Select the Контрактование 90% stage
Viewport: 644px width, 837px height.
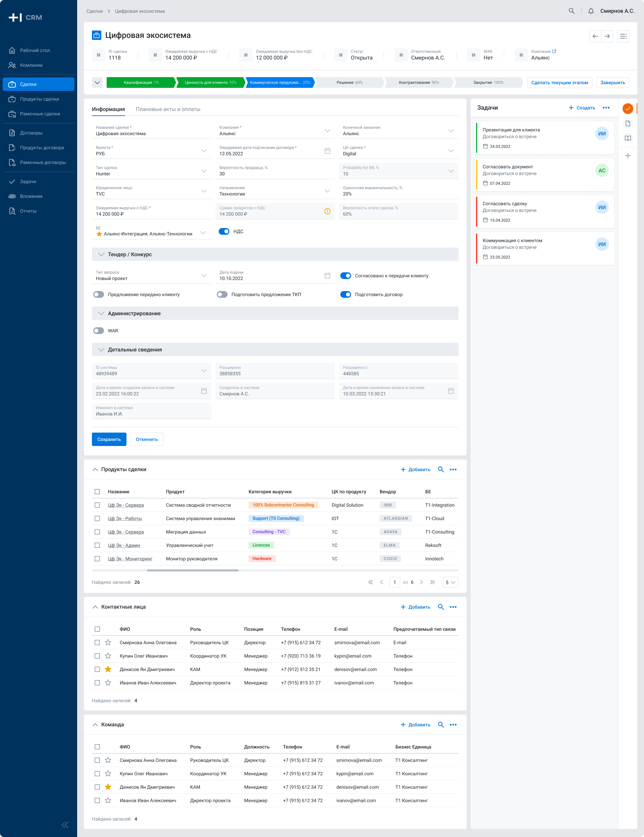(419, 82)
